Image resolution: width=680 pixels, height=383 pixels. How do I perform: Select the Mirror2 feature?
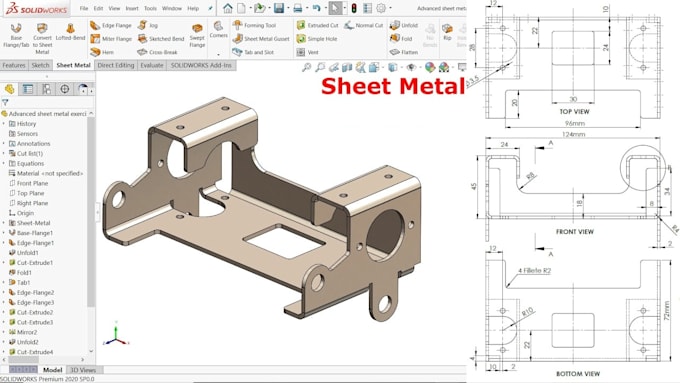point(23,332)
